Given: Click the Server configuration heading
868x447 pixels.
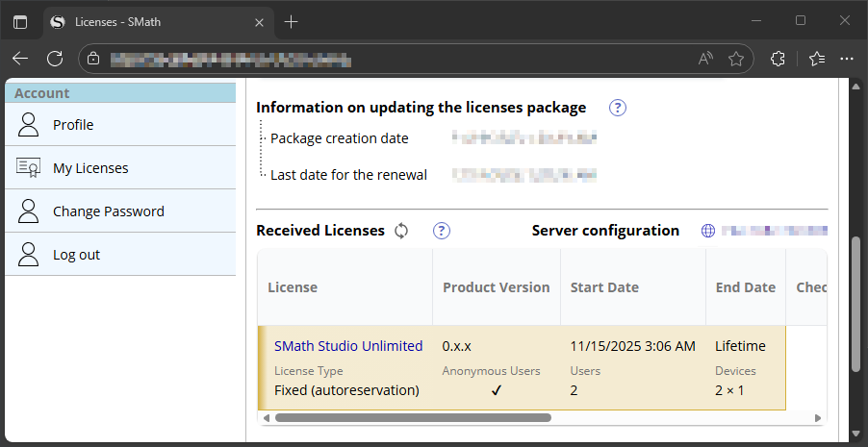Looking at the screenshot, I should point(605,230).
